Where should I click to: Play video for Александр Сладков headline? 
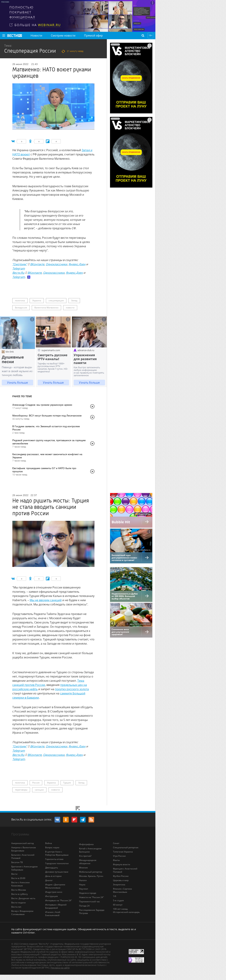pyautogui.click(x=92, y=406)
